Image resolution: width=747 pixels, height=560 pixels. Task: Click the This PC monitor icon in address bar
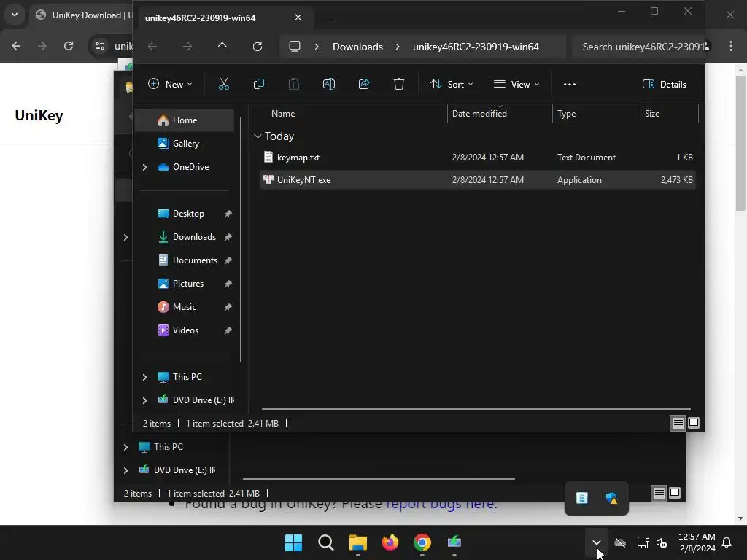(295, 47)
